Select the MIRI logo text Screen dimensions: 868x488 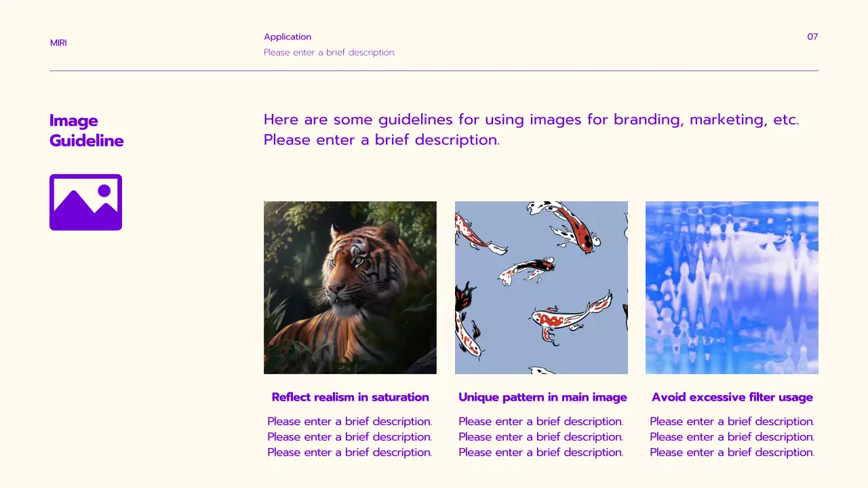(58, 43)
